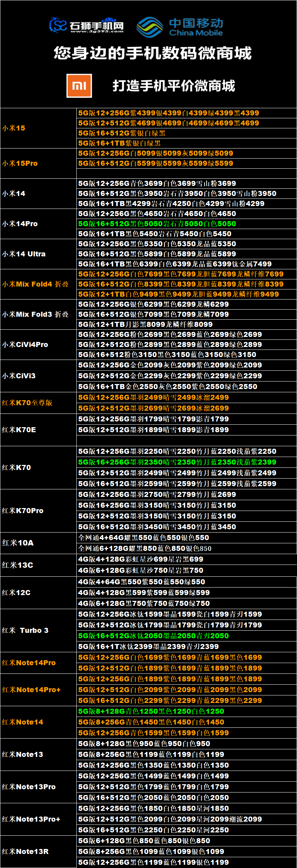This screenshot has height=868, width=297.
Task: Select the 小米15 model cell
Action: pos(38,128)
